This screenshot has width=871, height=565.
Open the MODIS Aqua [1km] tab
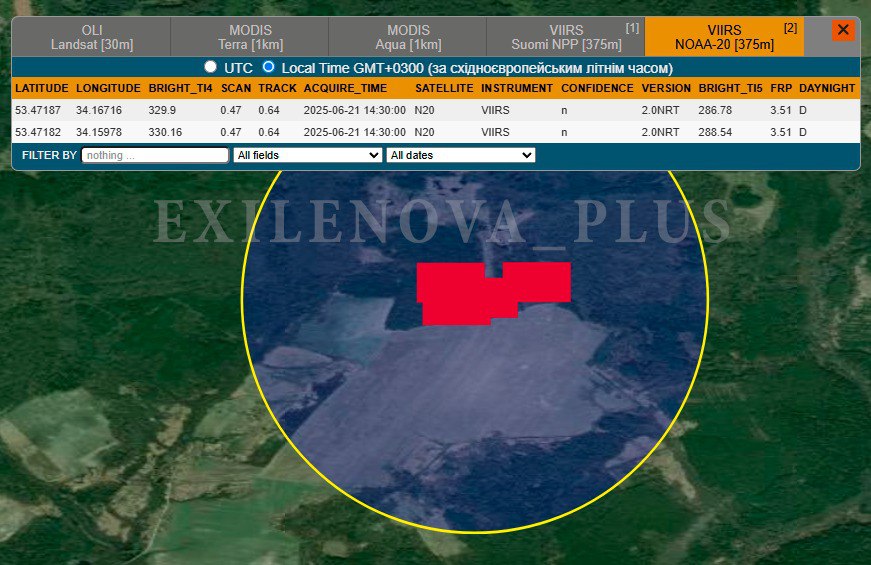coord(408,37)
